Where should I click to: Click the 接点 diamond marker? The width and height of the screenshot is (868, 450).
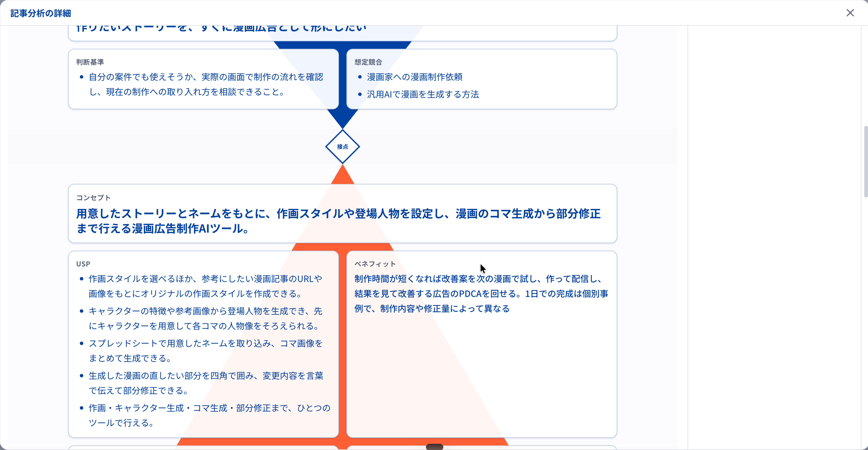[x=343, y=147]
